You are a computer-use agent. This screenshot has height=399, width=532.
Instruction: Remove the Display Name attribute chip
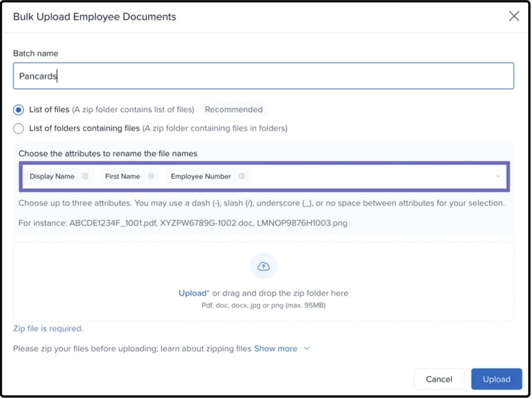pyautogui.click(x=85, y=176)
